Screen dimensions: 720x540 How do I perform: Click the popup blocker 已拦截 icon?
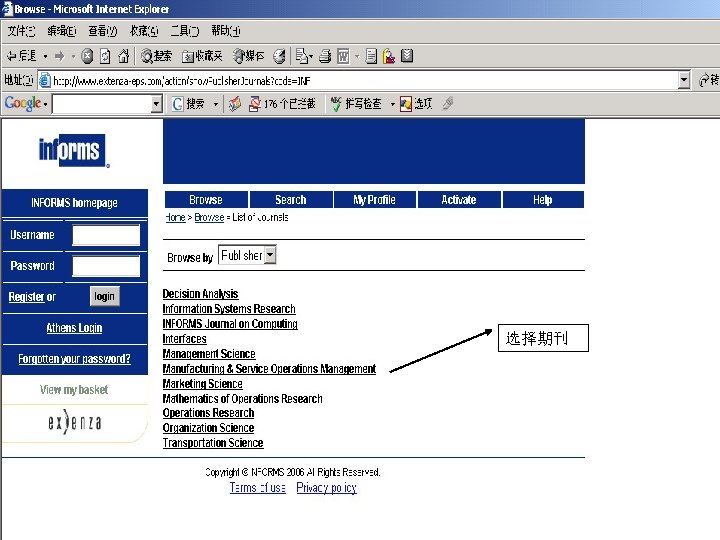(x=255, y=104)
